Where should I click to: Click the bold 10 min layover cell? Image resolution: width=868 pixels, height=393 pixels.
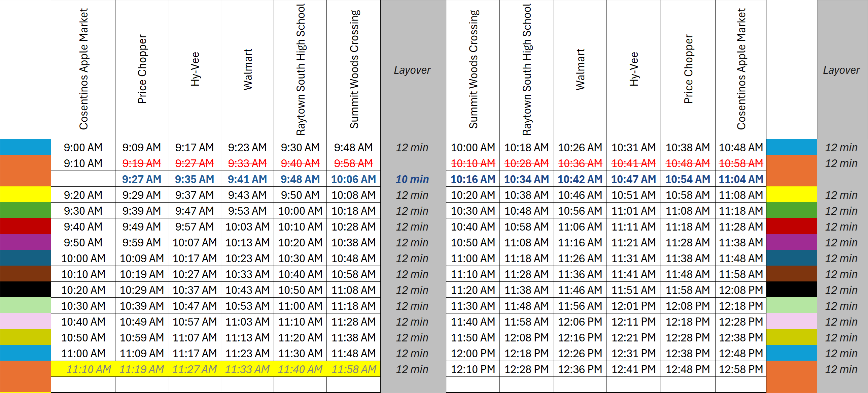[x=412, y=179]
